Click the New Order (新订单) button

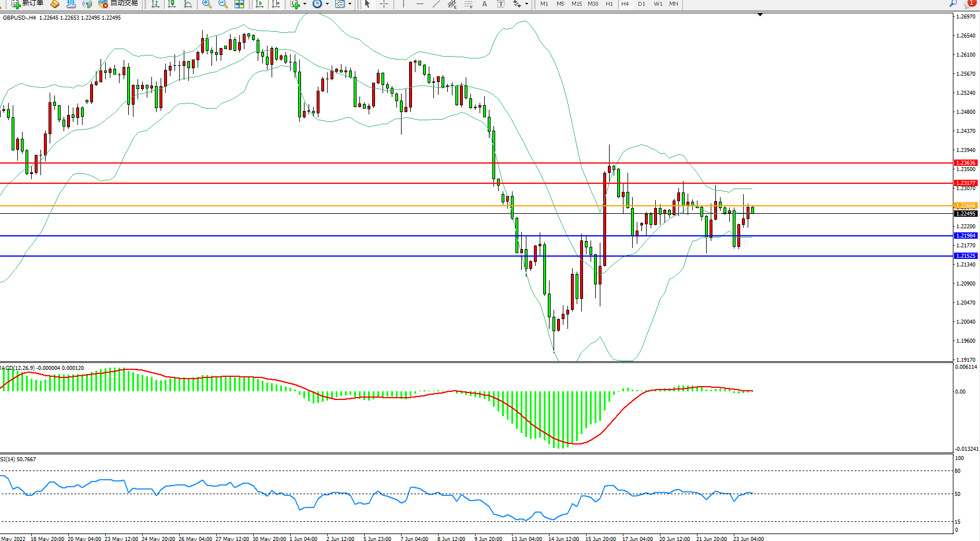point(28,3)
